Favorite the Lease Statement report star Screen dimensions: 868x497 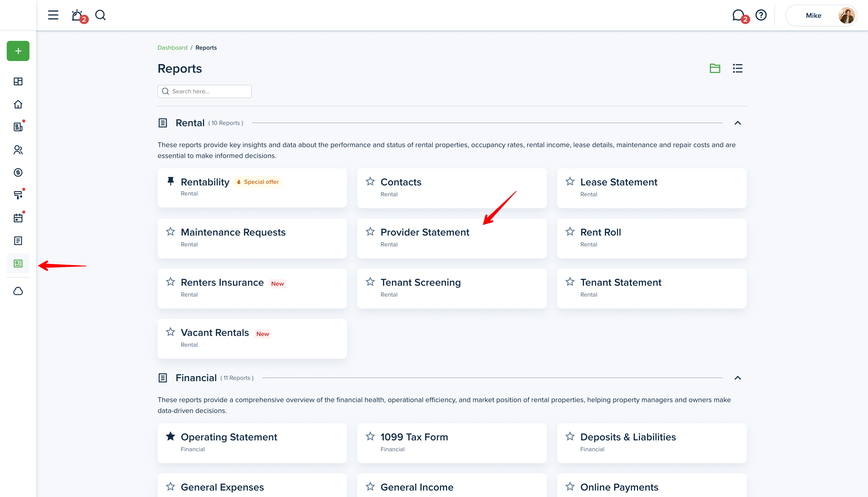pos(570,181)
